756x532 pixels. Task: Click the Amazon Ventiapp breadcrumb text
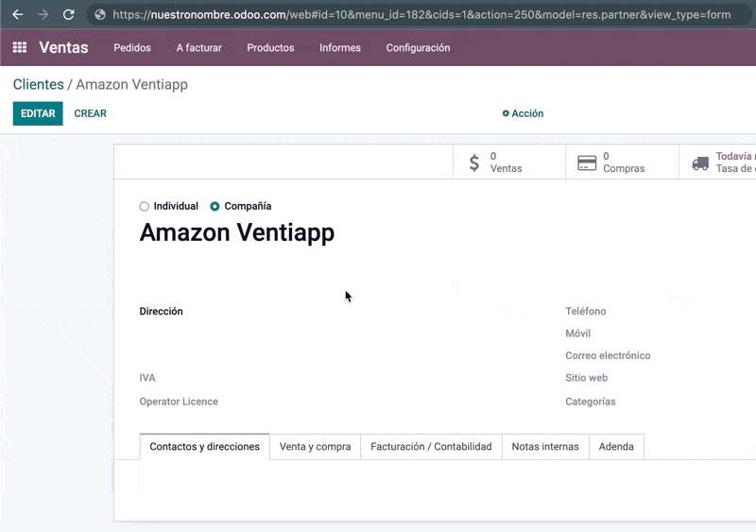pos(131,84)
